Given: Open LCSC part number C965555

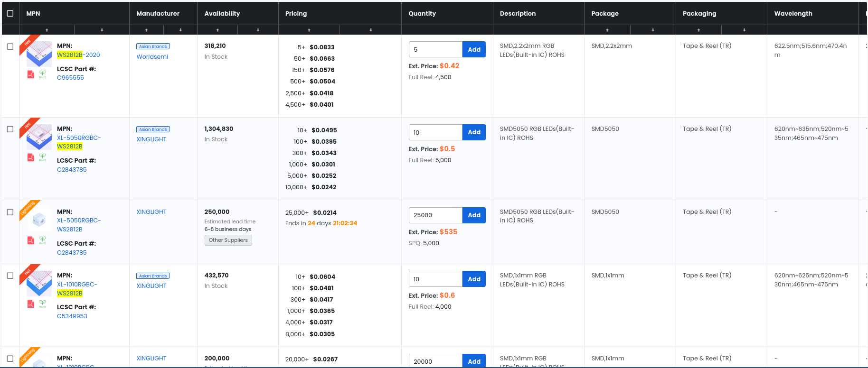Looking at the screenshot, I should click(x=70, y=78).
